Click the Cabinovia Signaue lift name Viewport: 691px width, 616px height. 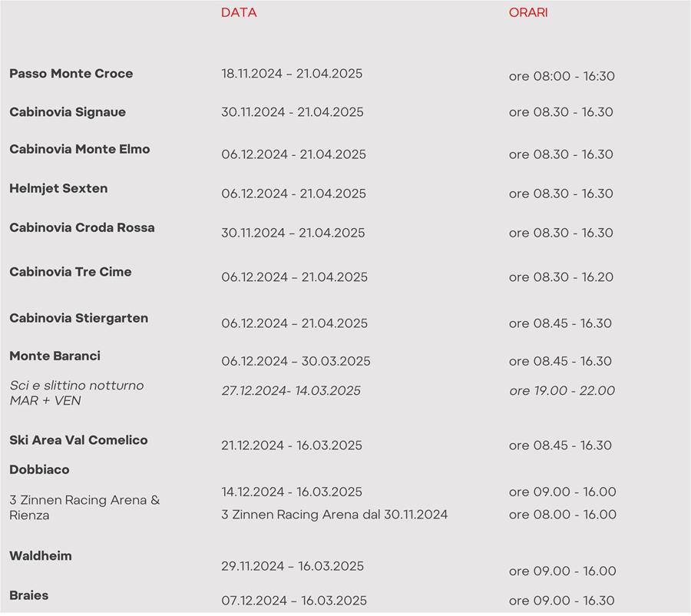pos(68,112)
